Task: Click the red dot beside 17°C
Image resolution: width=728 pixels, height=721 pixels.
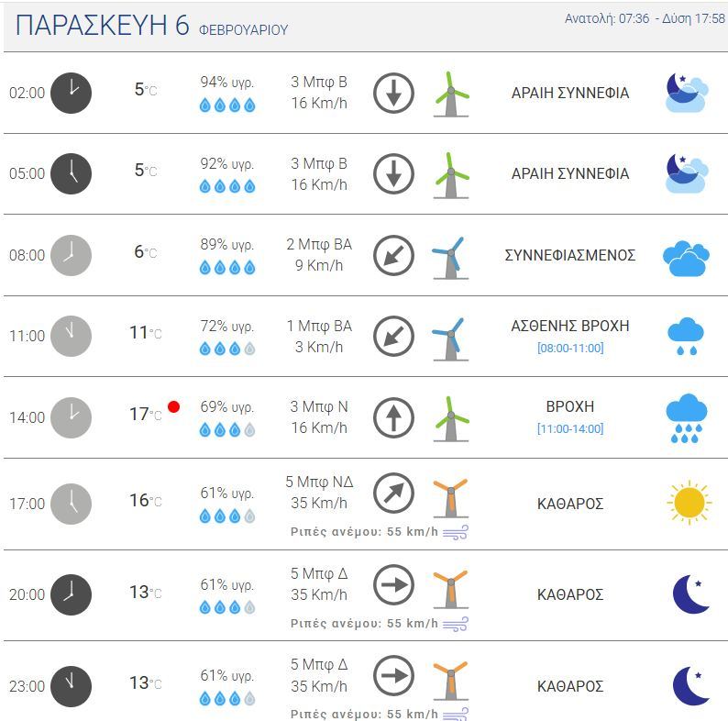Action: [x=173, y=406]
